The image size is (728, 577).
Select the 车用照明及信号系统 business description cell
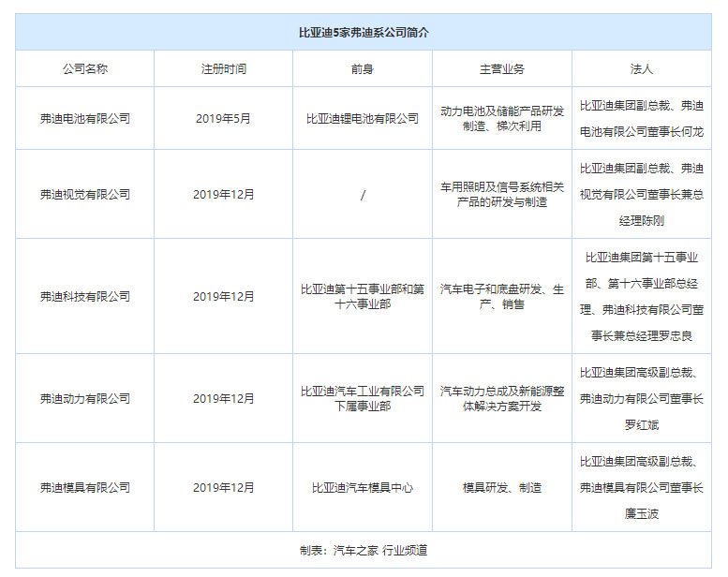click(x=502, y=195)
